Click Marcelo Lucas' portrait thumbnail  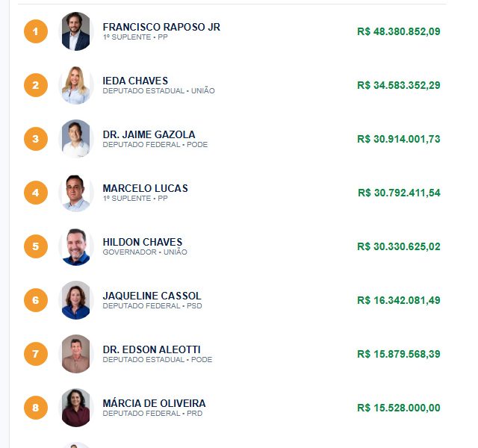[75, 193]
